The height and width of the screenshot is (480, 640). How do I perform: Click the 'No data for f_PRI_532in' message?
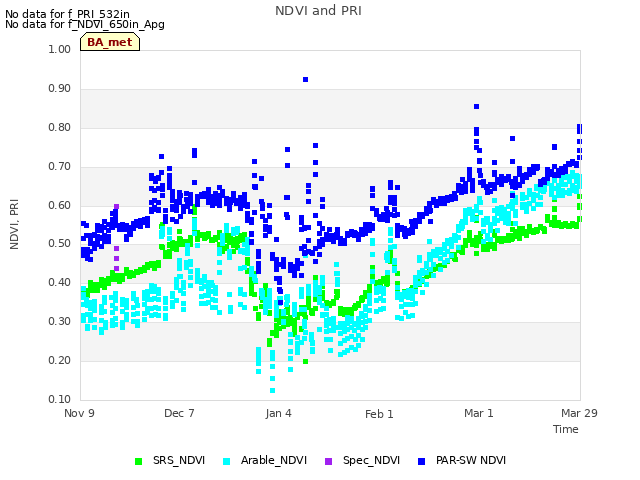67,15
